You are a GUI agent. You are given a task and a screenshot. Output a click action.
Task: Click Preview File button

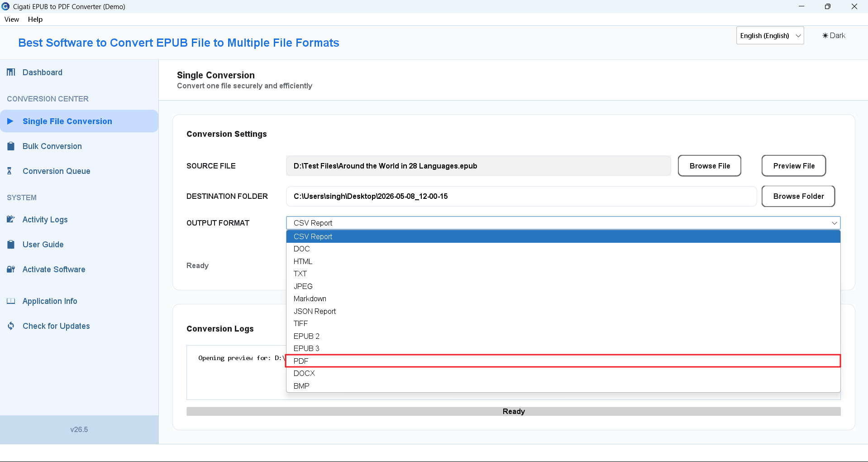793,166
